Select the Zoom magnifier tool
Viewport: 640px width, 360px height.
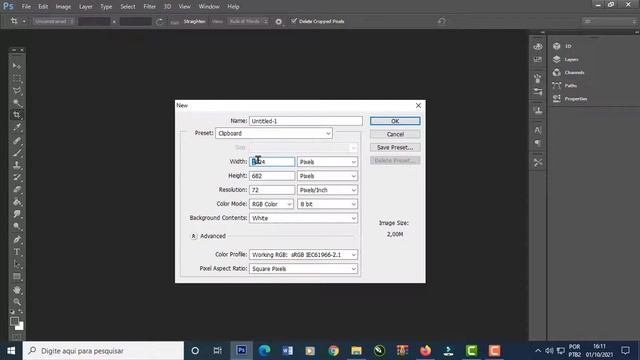click(x=17, y=302)
